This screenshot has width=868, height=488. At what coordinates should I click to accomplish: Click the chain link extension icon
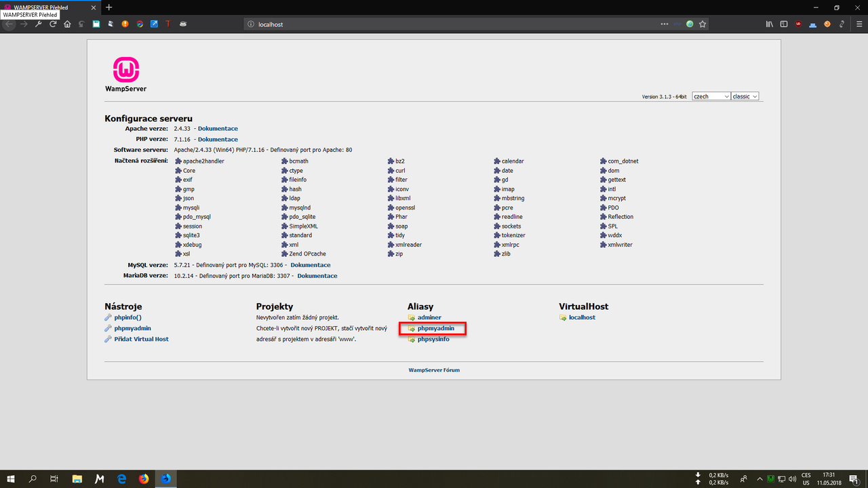click(x=842, y=24)
